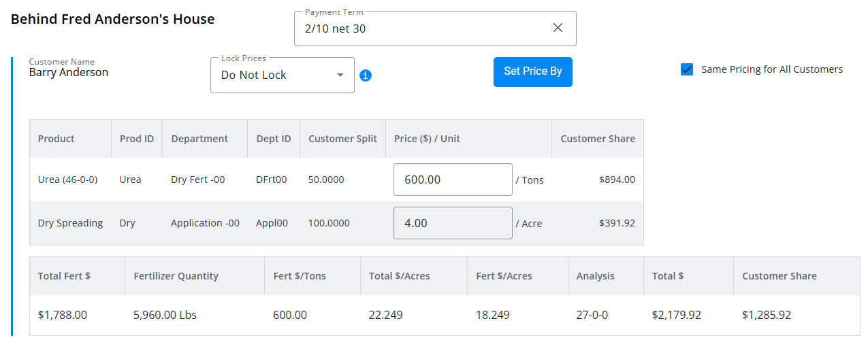Click the Price ($) / Unit header

click(x=427, y=139)
